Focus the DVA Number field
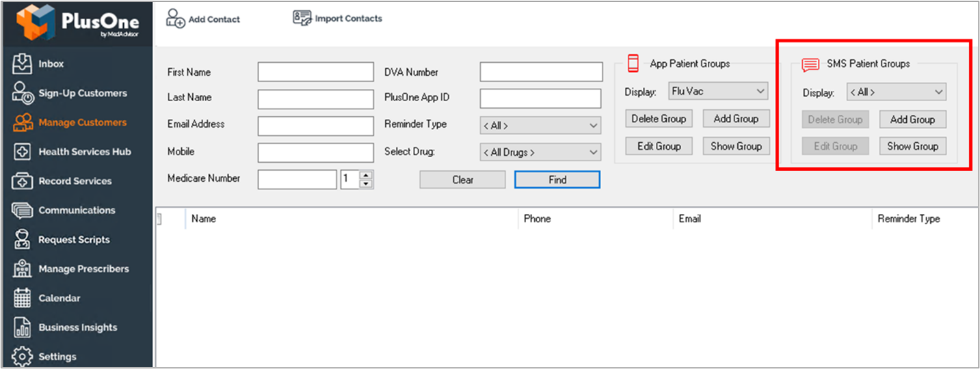980x369 pixels. point(541,72)
